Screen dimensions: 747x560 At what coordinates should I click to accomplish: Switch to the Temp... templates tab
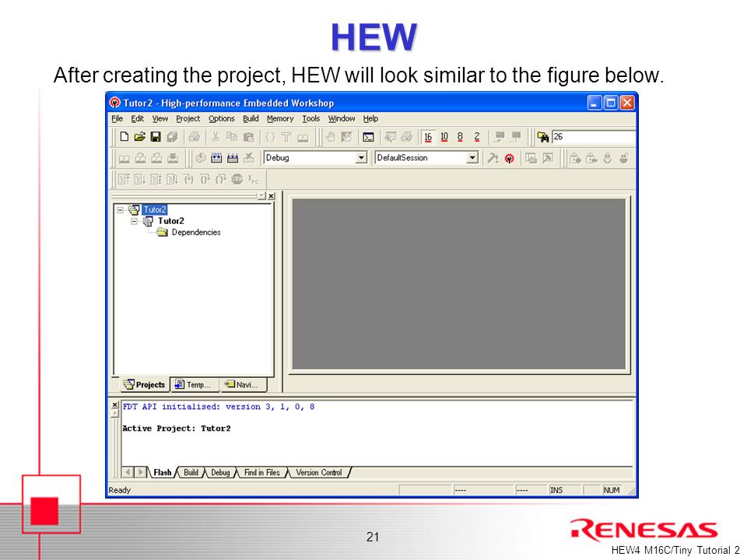[x=195, y=385]
